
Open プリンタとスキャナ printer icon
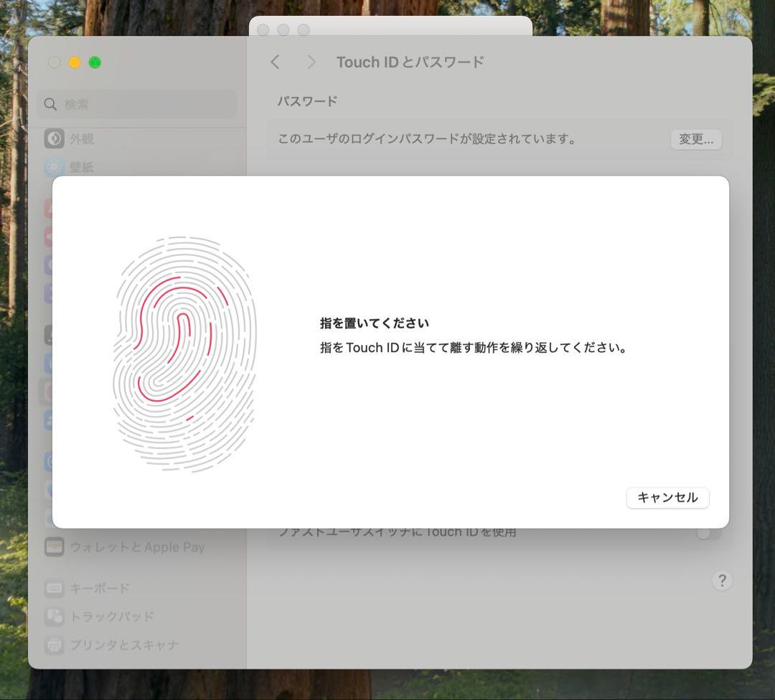click(x=55, y=645)
